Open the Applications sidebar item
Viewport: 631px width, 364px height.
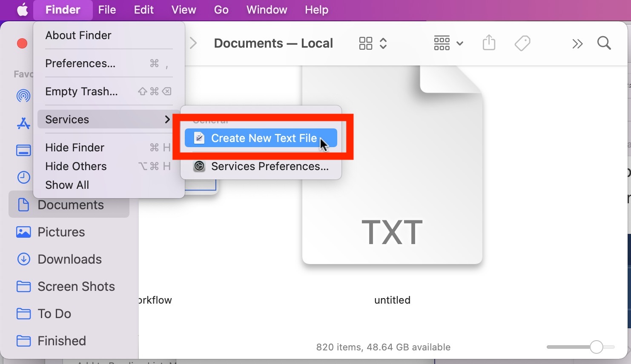coord(24,123)
